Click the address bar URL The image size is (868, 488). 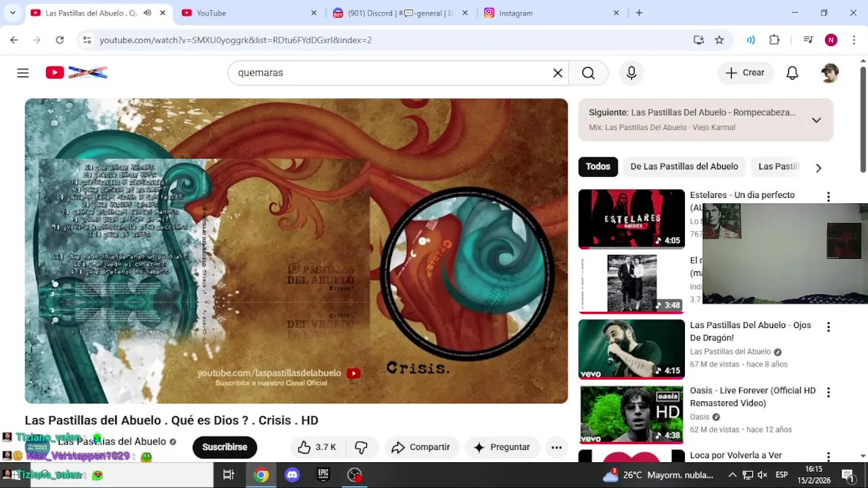(235, 40)
